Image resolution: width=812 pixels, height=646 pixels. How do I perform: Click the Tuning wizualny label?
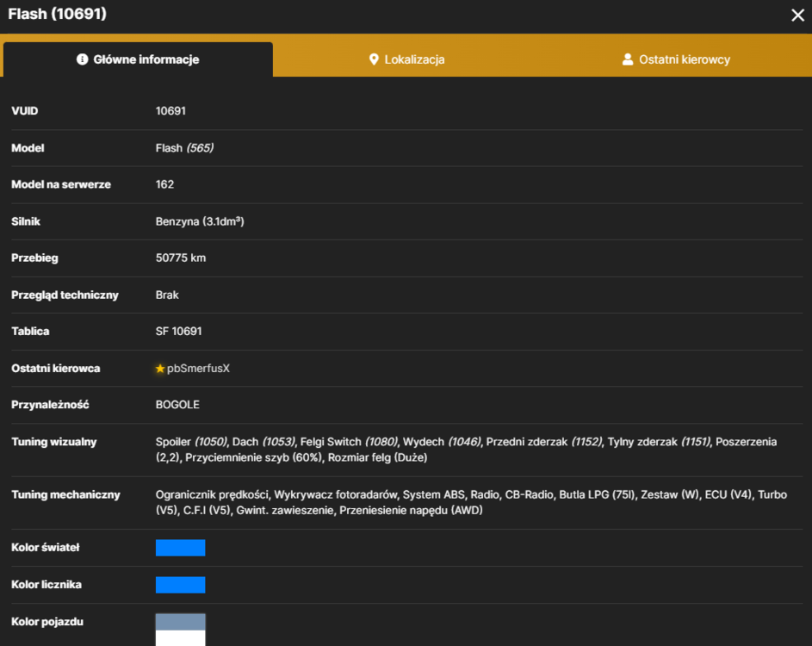coord(54,442)
